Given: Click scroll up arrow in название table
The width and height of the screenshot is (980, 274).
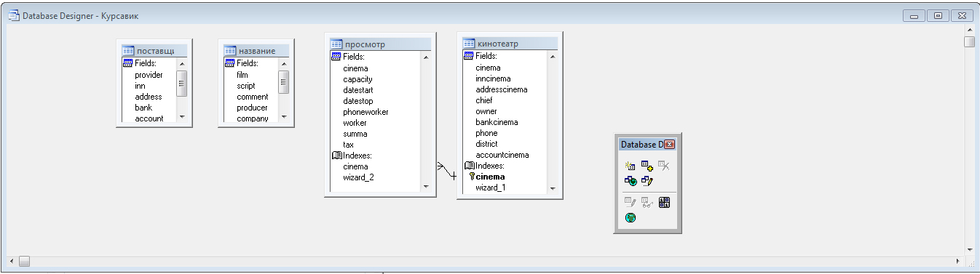Looking at the screenshot, I should tap(284, 63).
